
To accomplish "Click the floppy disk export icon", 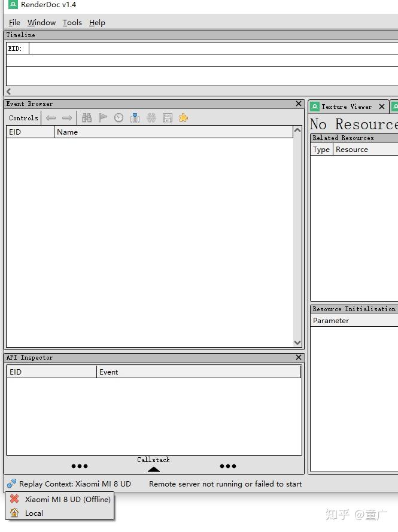I will coord(168,118).
